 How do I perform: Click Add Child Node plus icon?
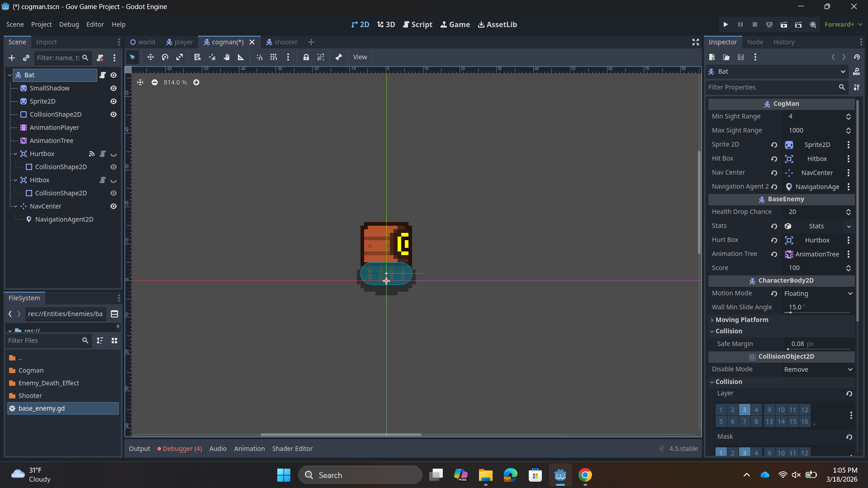(x=12, y=58)
